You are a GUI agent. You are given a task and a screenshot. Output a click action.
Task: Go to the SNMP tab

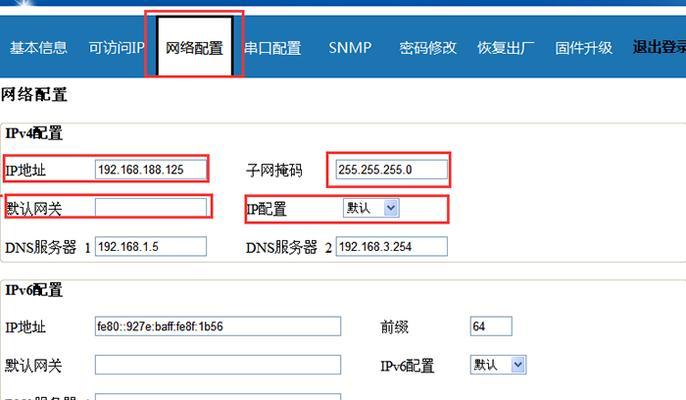(x=350, y=47)
